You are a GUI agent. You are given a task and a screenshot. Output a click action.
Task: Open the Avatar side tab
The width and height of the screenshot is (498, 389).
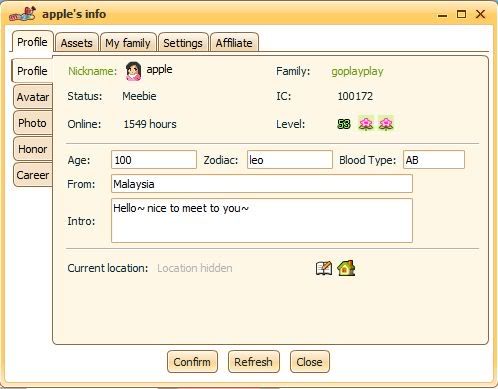[x=33, y=97]
